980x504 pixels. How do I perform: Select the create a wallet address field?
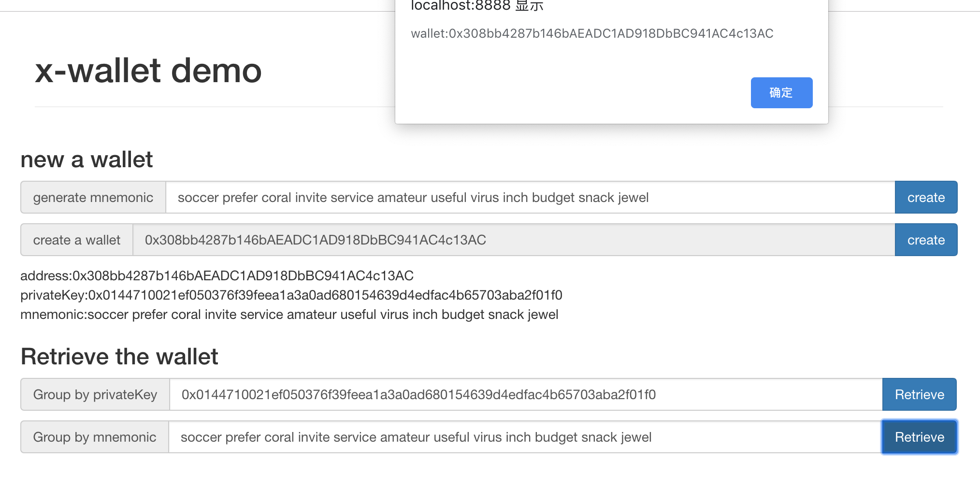point(513,240)
